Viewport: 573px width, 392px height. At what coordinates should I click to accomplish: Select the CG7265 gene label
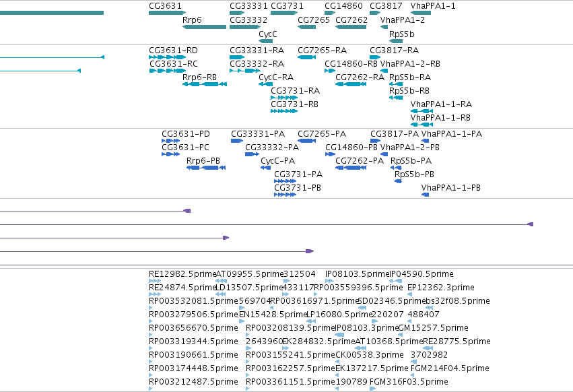tap(314, 20)
